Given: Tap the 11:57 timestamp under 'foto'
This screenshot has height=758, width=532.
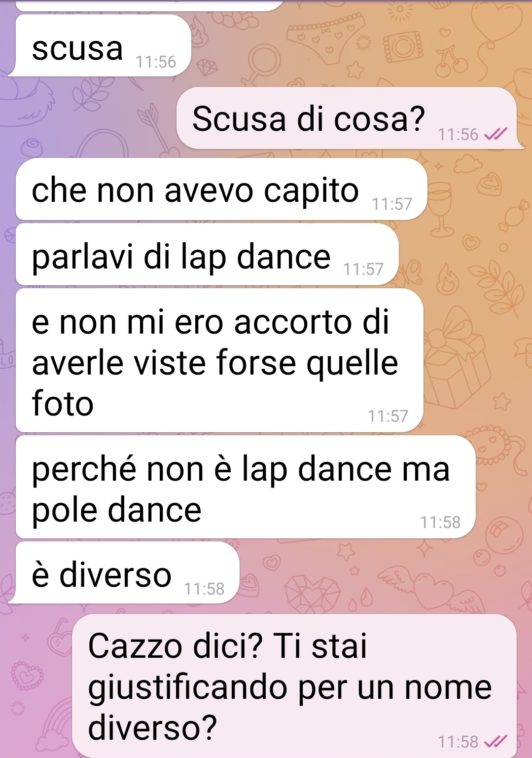Looking at the screenshot, I should point(389,416).
